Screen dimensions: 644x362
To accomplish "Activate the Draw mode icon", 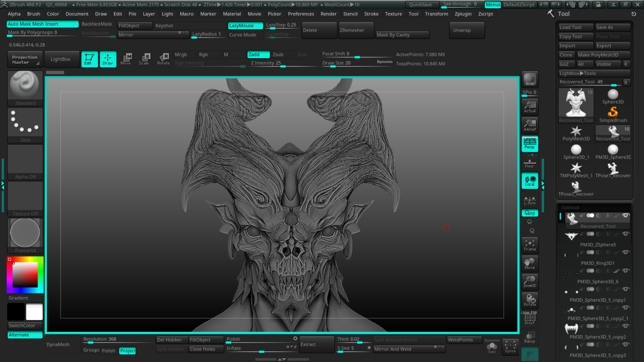I will pos(108,59).
